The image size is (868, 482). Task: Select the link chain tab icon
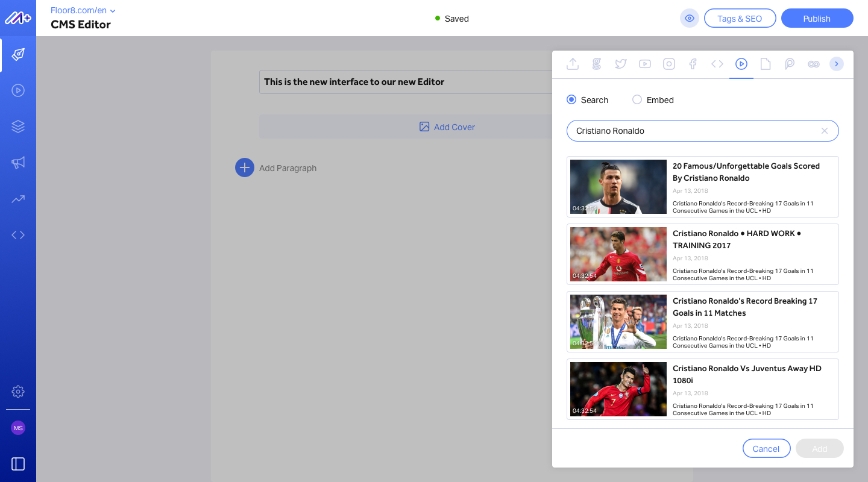(814, 64)
